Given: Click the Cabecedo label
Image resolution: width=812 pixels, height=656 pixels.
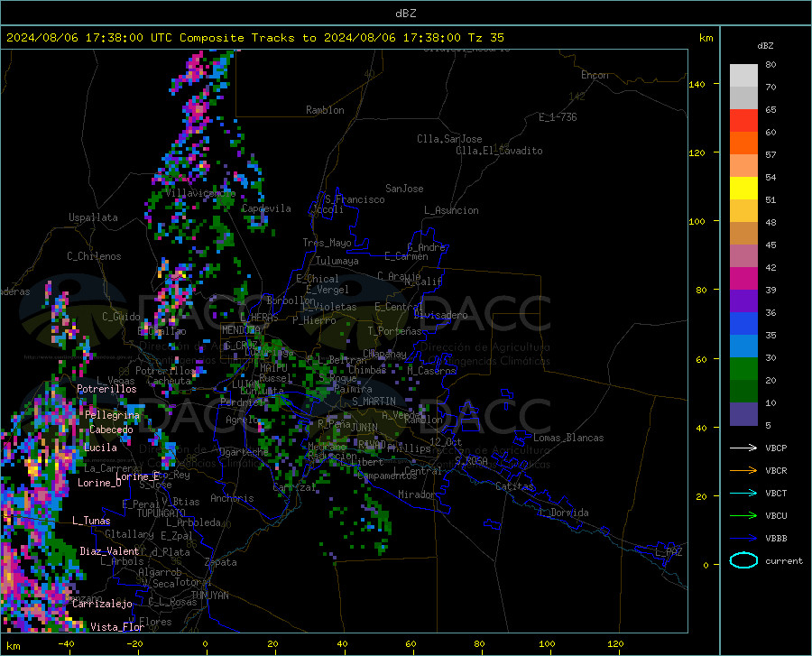Looking at the screenshot, I should coord(111,430).
